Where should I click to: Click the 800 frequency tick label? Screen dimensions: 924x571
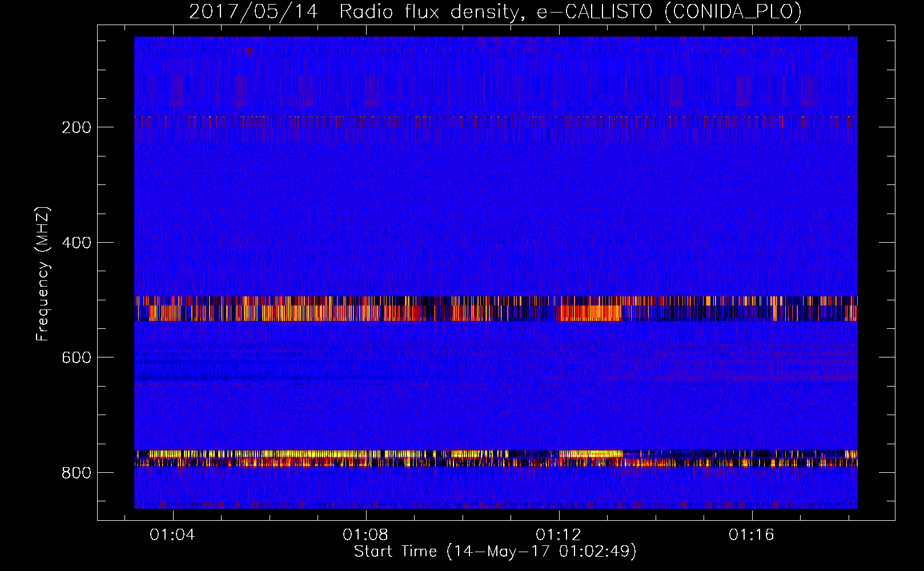77,473
